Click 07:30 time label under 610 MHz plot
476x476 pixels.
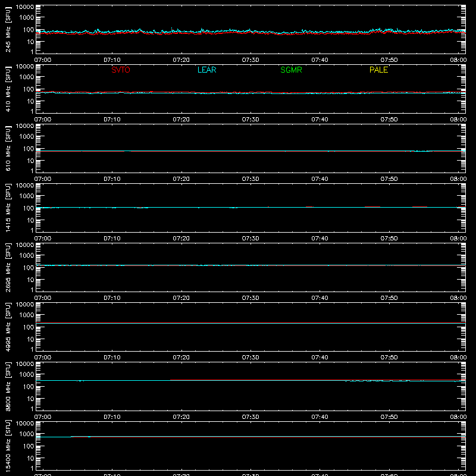(250, 179)
